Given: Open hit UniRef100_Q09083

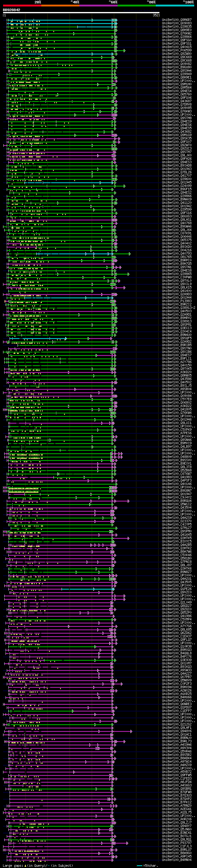Looking at the screenshot, I should coord(177,23).
